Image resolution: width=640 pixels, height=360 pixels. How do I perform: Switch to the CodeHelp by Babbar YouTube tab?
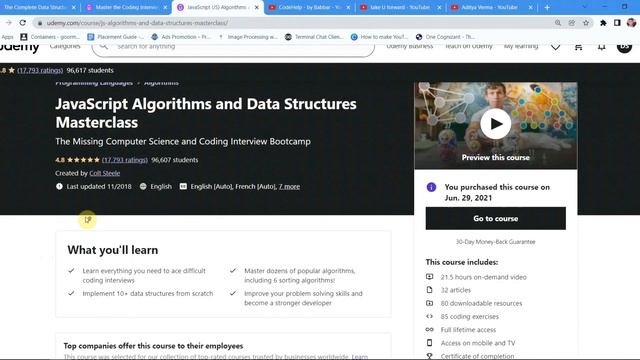[308, 7]
